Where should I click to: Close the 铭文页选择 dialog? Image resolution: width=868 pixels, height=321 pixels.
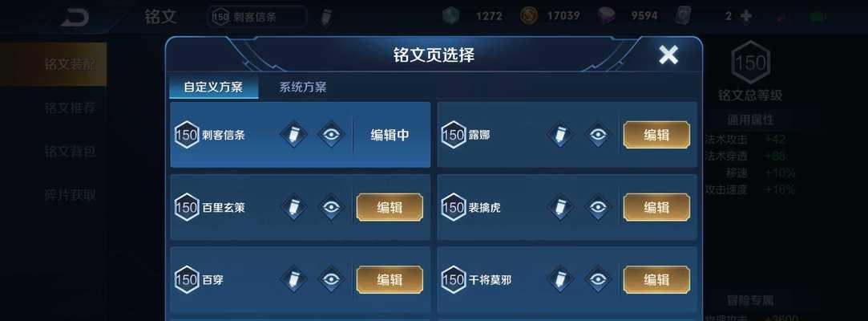668,55
